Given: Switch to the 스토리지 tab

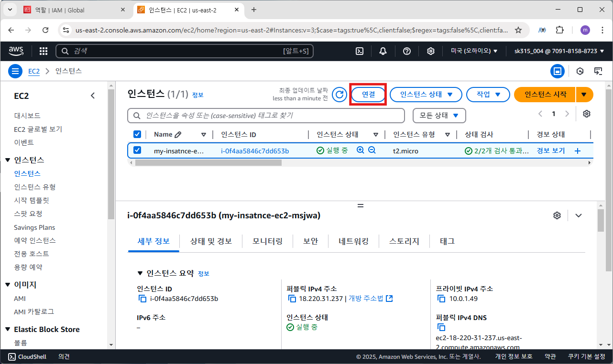Looking at the screenshot, I should [x=404, y=241].
